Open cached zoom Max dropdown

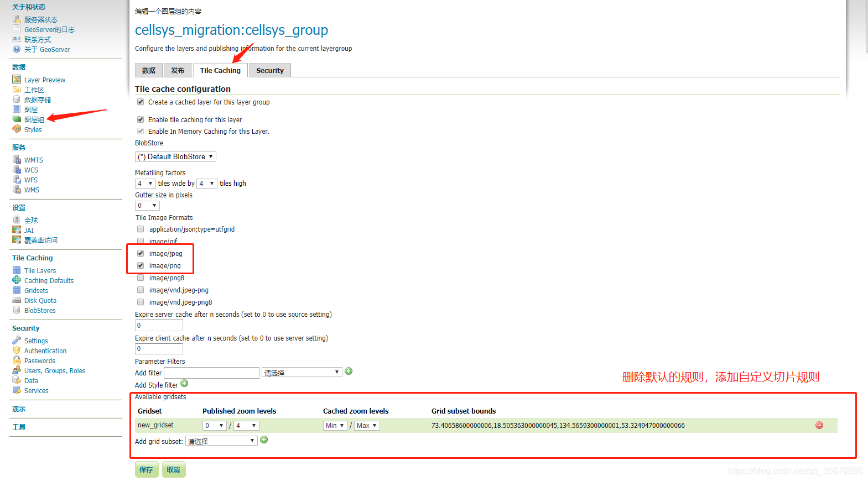coord(367,426)
